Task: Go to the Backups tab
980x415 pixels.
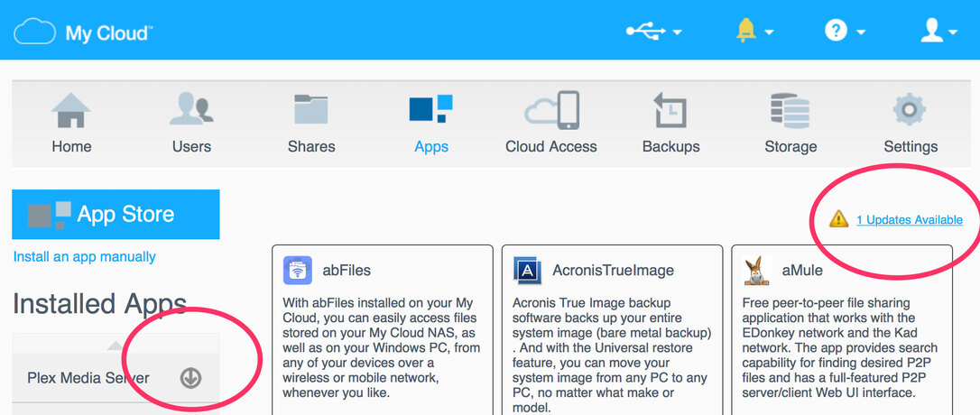Action: tap(671, 124)
